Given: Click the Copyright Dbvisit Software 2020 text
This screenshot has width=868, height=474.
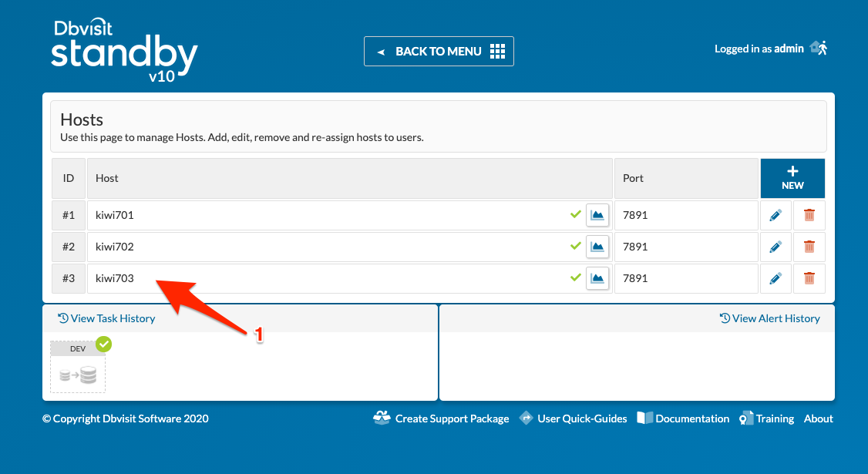Looking at the screenshot, I should (126, 419).
